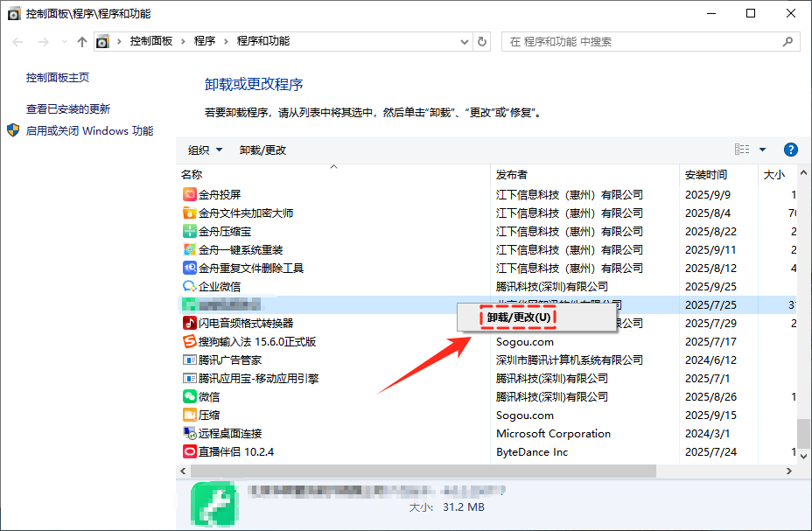Select the 金舟一键系统重装 icon

tap(190, 249)
